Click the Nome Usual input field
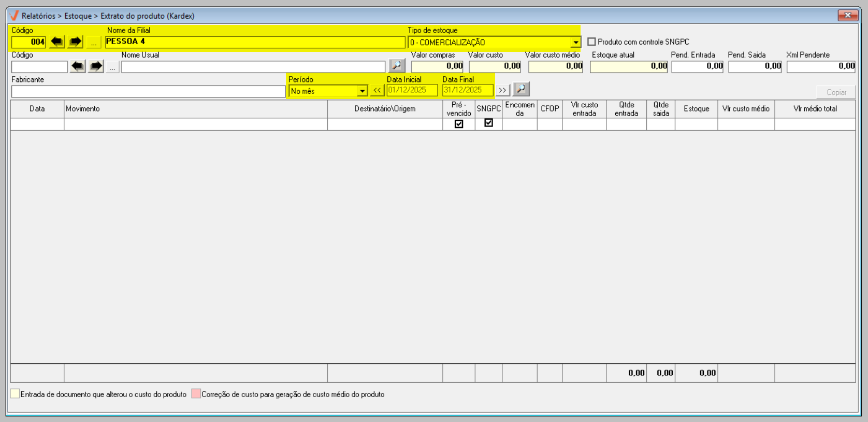 253,67
